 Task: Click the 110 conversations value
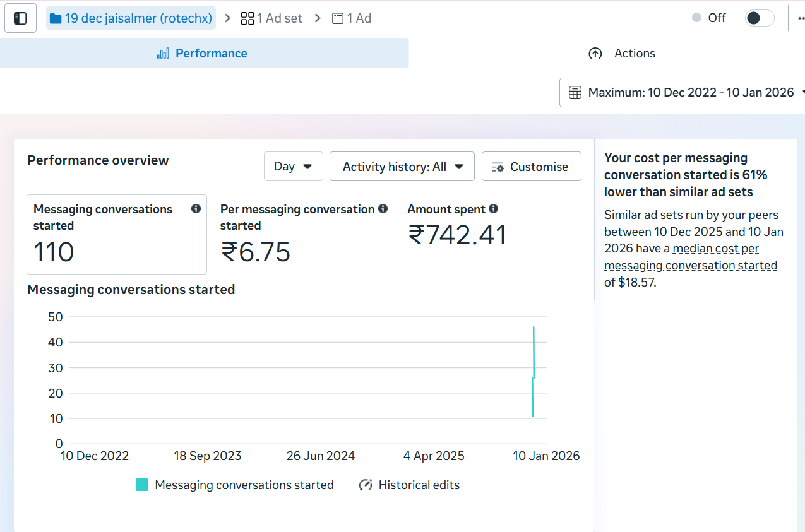click(54, 252)
